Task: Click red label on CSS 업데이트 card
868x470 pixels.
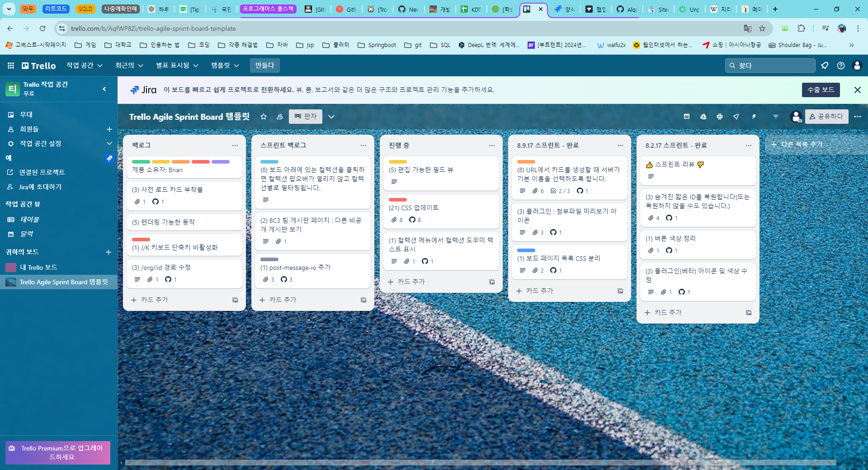Action: pyautogui.click(x=398, y=200)
